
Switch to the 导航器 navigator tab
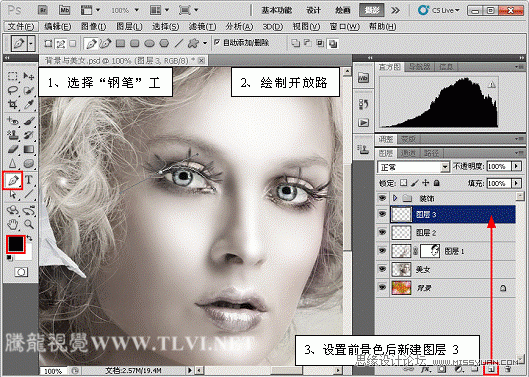[x=420, y=67]
